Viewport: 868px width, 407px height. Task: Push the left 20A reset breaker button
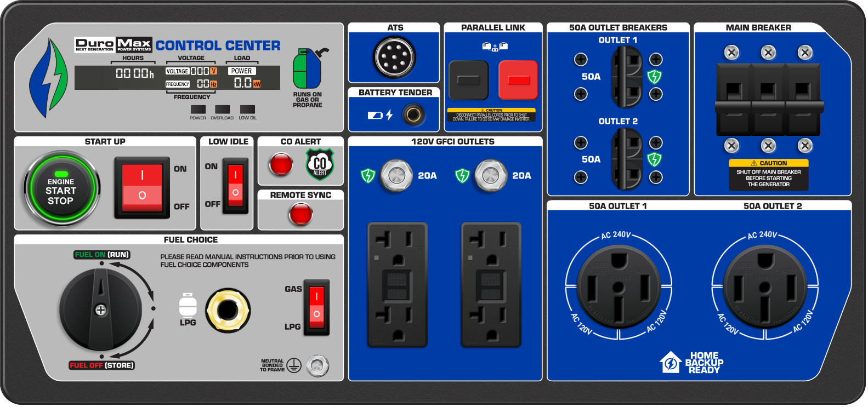click(396, 175)
